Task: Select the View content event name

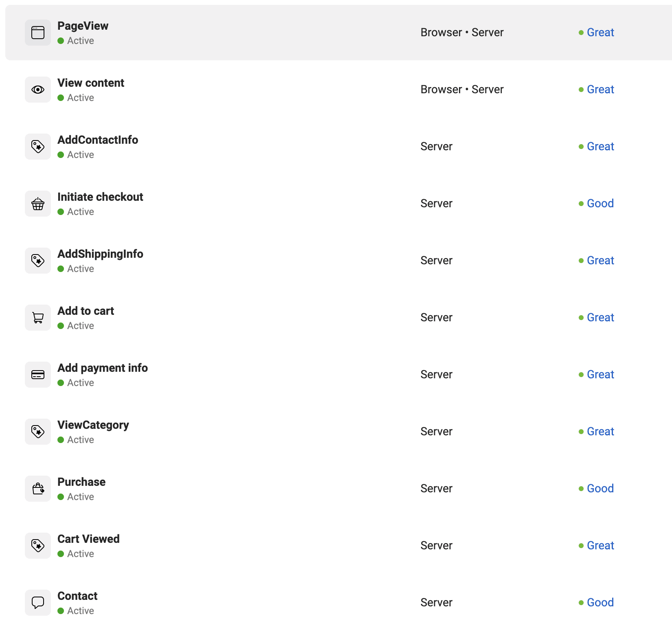Action: click(91, 83)
